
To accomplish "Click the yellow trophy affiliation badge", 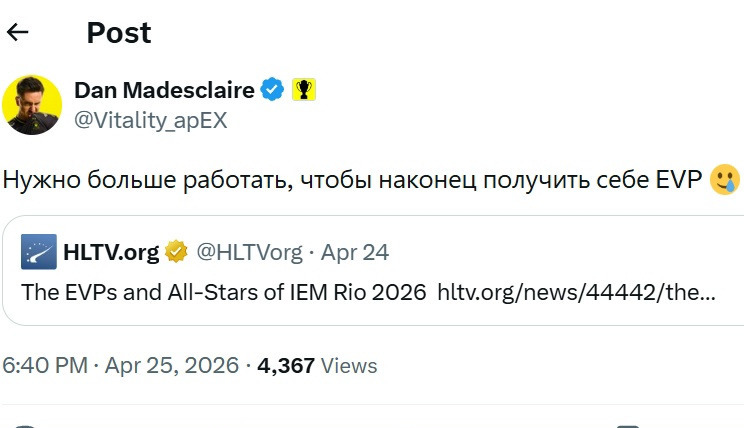I will [304, 90].
